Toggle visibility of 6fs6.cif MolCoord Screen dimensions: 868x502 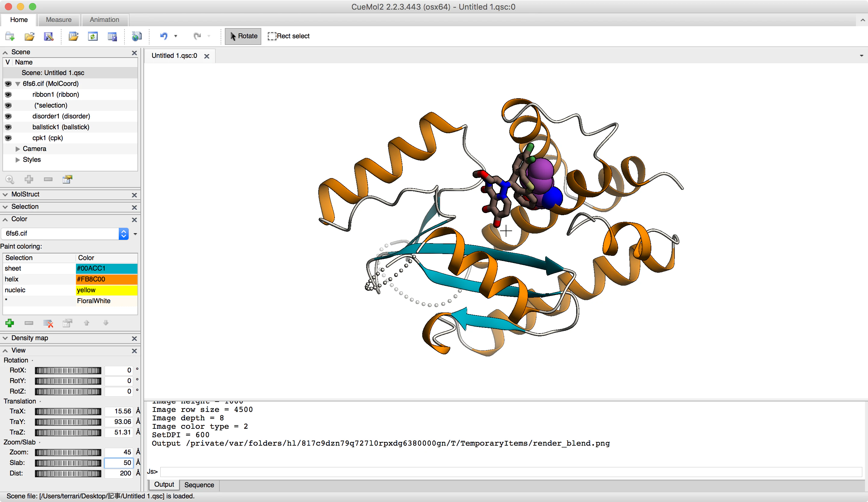tap(8, 84)
